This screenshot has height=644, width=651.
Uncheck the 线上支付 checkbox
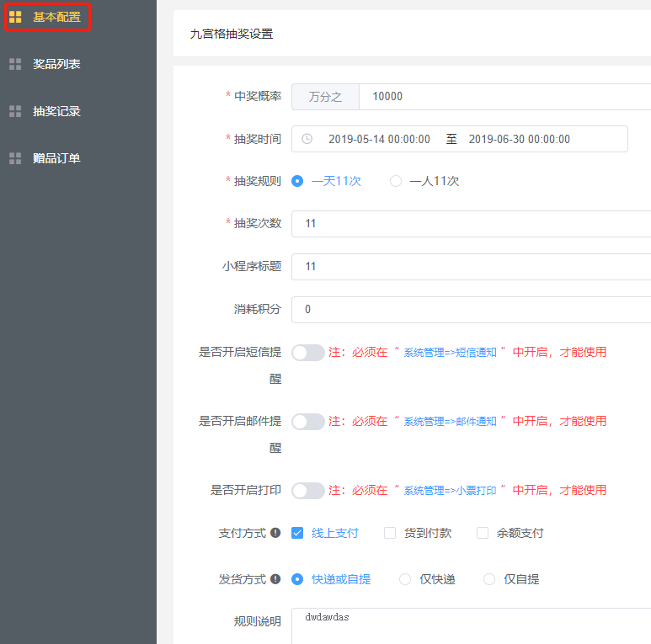click(297, 533)
